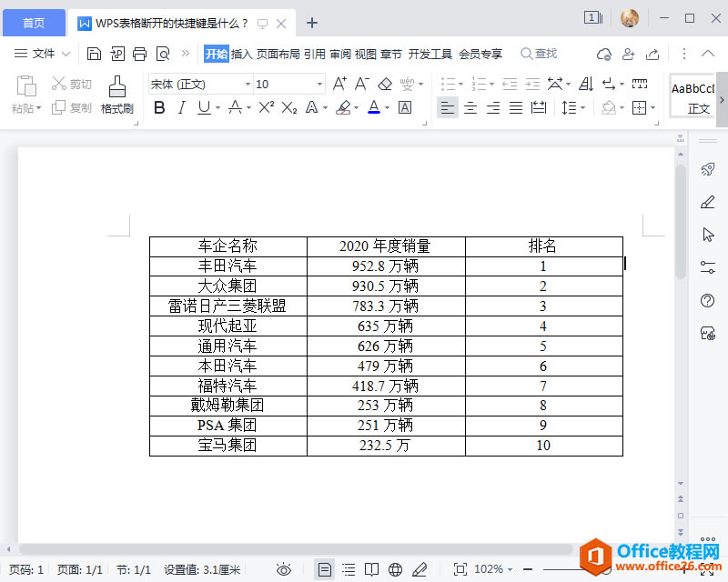Click the cloud sync status icon
Viewport: 728px width, 582px height.
tap(604, 55)
